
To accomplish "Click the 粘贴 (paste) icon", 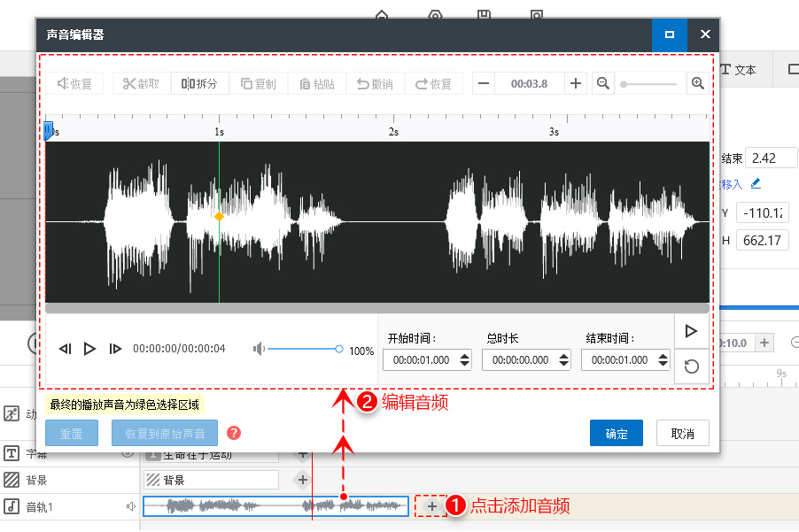I will click(316, 82).
